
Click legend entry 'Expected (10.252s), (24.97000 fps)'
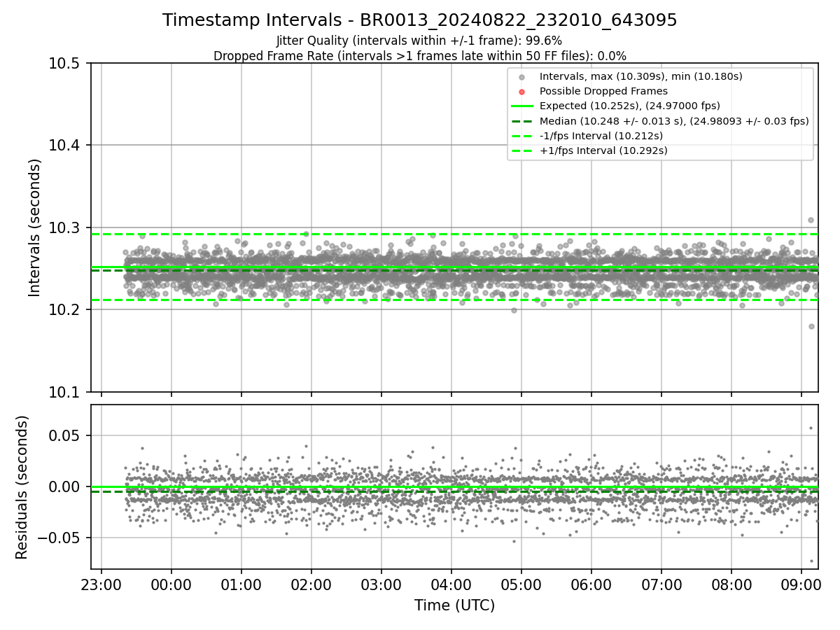630,106
